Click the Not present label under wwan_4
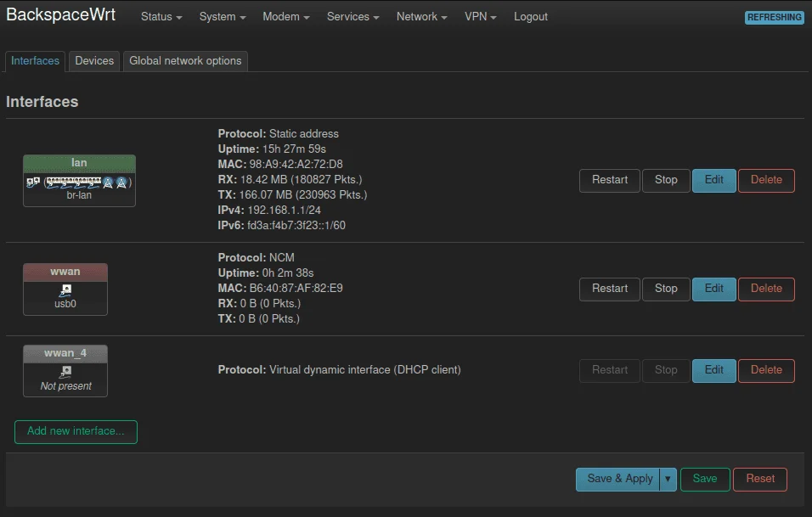 (x=65, y=386)
